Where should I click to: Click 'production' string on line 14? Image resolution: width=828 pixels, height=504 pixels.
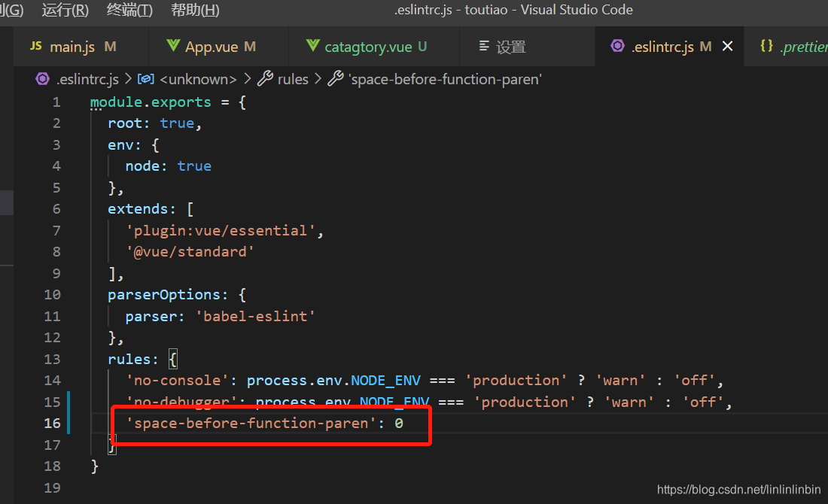click(516, 380)
